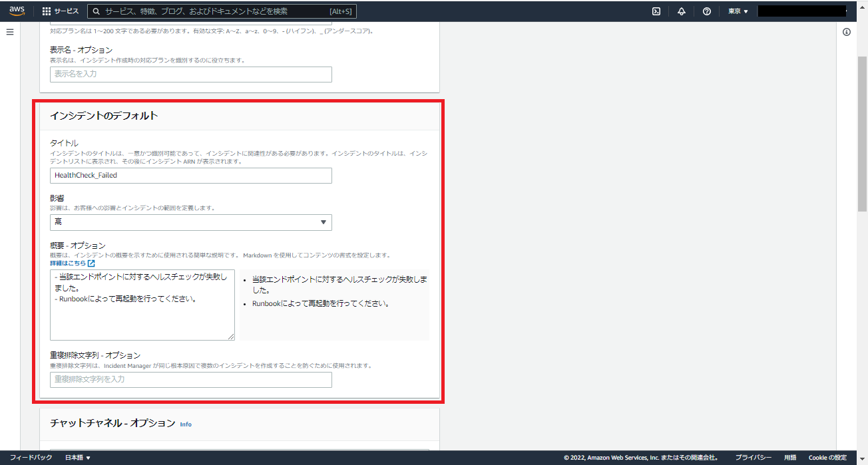Click the 概要 markdown text area
This screenshot has width=868, height=465.
point(142,305)
